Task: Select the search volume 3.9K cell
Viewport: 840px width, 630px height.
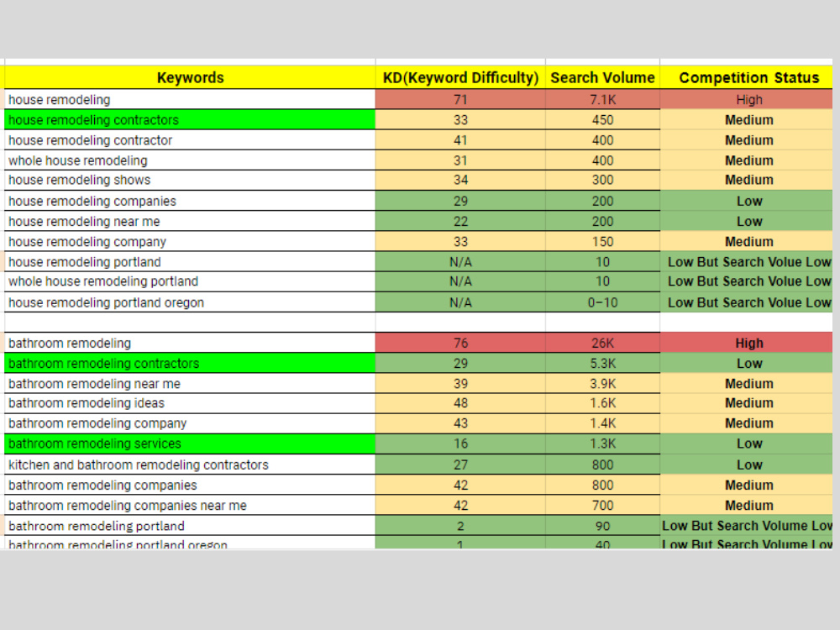Action: point(602,384)
